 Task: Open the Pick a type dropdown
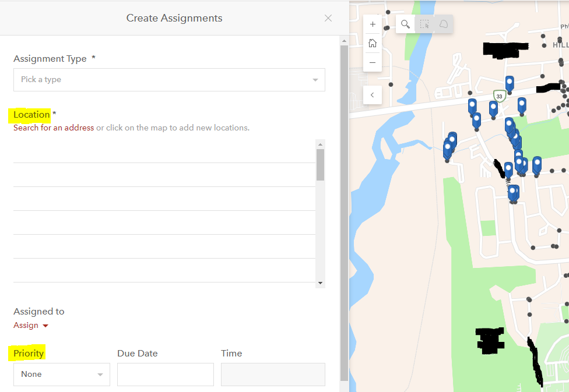tap(169, 80)
